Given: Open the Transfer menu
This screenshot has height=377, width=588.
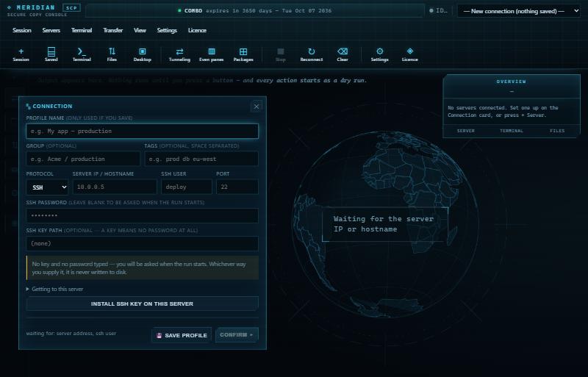Looking at the screenshot, I should pos(113,30).
